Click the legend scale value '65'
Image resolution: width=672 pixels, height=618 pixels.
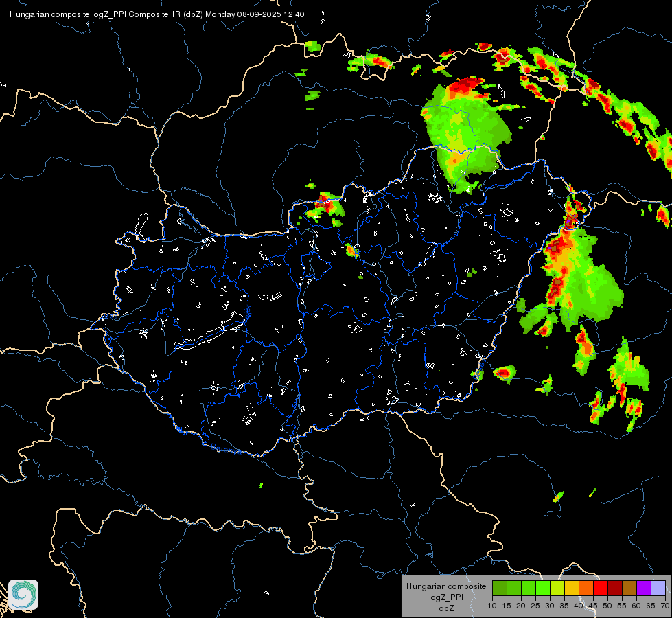[651, 606]
